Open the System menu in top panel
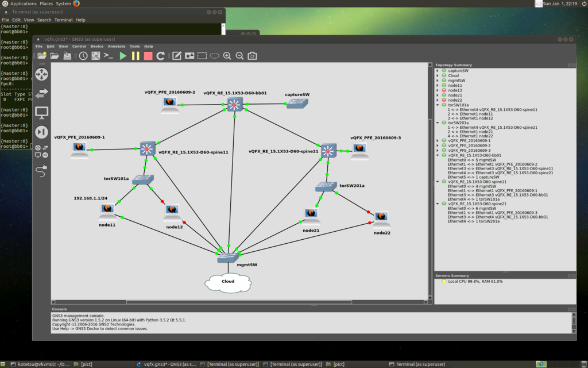Screen dimensions: 588x368 point(63,3)
